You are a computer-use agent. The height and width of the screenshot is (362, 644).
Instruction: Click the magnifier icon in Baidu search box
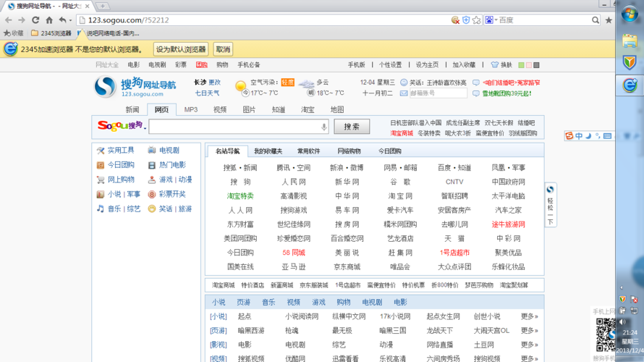click(x=595, y=20)
